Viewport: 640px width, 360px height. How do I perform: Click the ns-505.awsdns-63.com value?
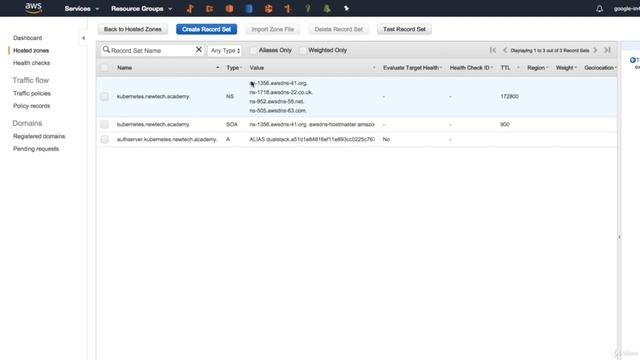point(278,111)
